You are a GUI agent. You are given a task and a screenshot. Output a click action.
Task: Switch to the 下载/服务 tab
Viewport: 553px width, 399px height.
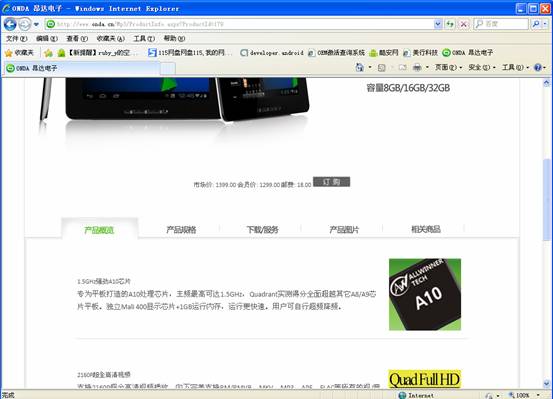point(262,230)
